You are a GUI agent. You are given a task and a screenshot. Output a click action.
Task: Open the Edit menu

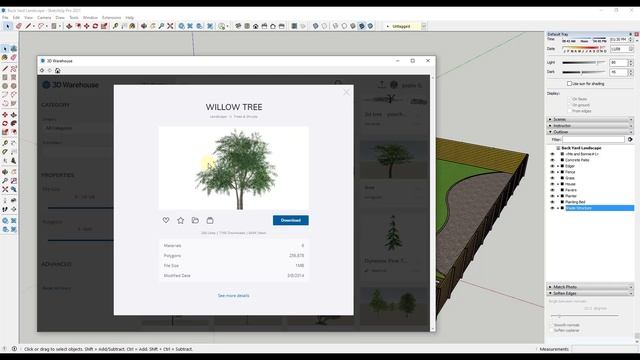pyautogui.click(x=16, y=18)
